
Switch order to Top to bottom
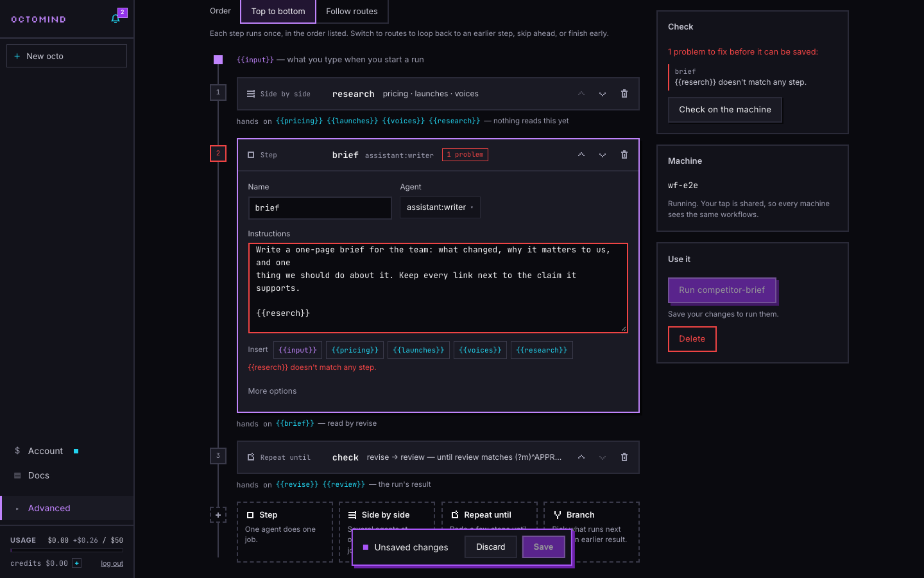tap(278, 12)
